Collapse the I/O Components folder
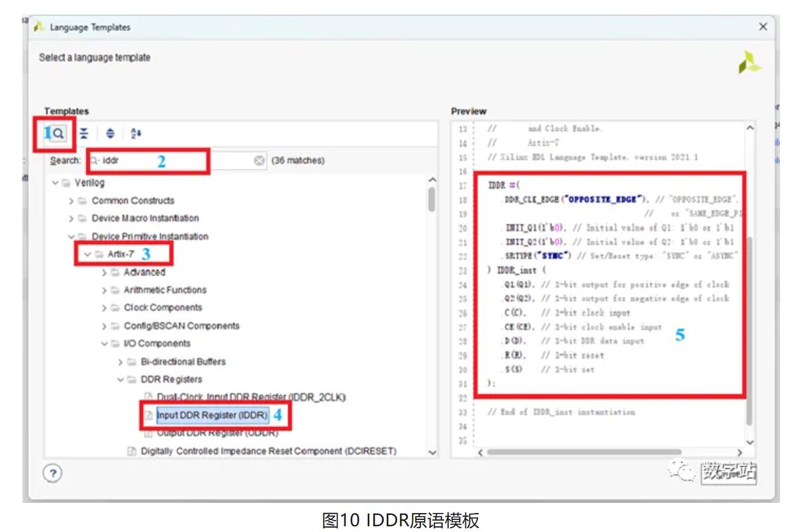 tap(104, 343)
